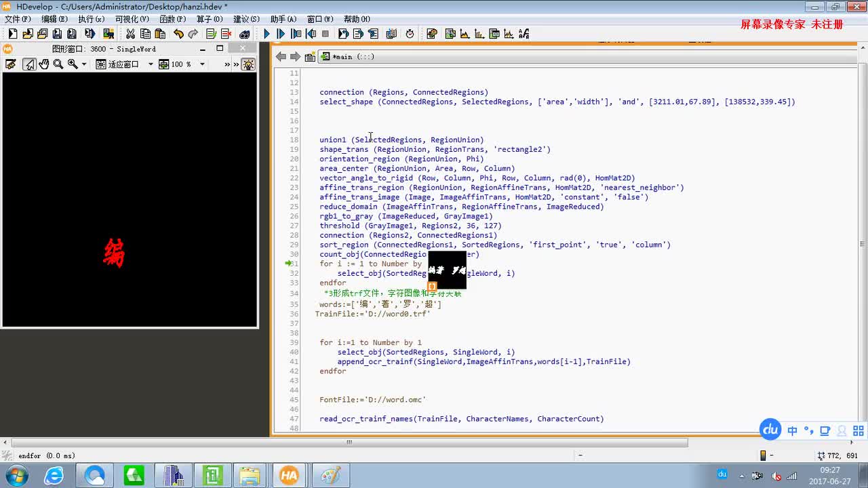The image size is (868, 488).
Task: Click the Step Backward icon
Action: coord(311,34)
